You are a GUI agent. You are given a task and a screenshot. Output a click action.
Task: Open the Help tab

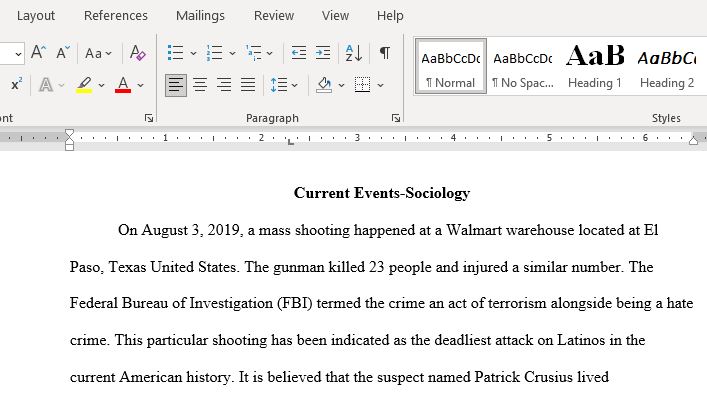(390, 15)
